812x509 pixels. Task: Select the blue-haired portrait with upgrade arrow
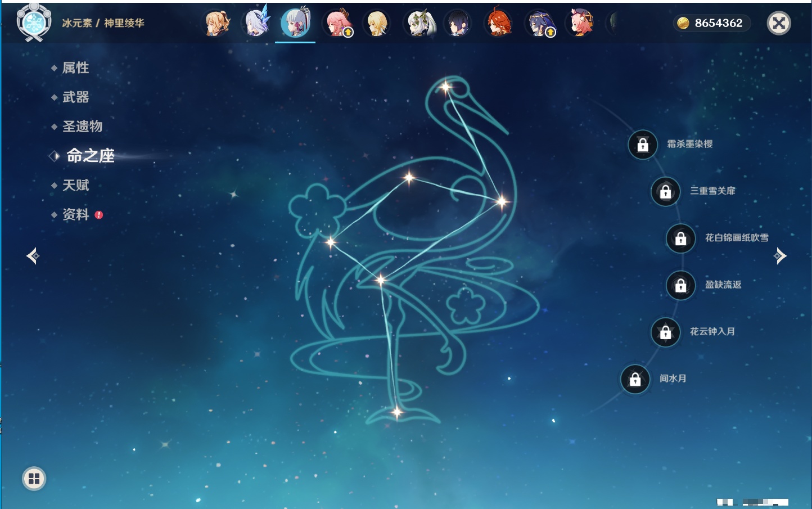[539, 24]
